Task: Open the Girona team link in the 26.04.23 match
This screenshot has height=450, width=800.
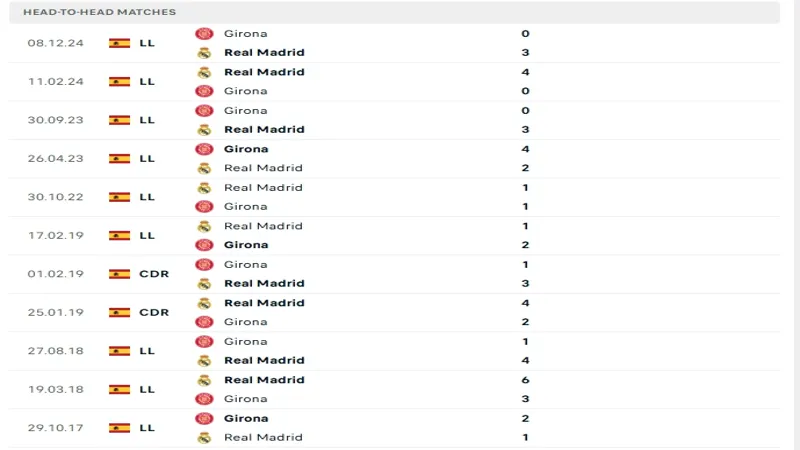Action: click(246, 149)
